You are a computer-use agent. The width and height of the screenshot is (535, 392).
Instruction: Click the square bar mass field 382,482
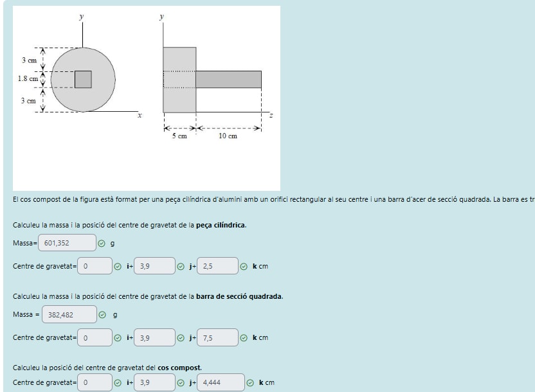click(x=69, y=316)
